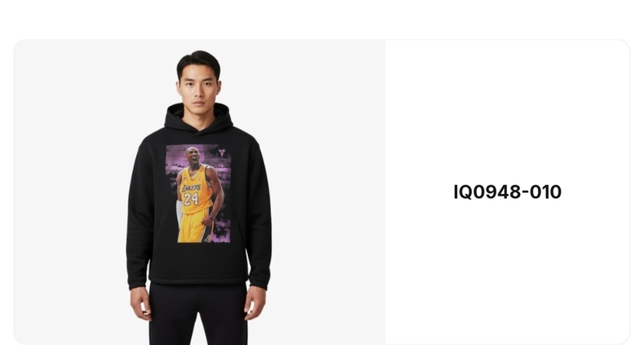Click the small logo in the print's corner

coord(222,153)
